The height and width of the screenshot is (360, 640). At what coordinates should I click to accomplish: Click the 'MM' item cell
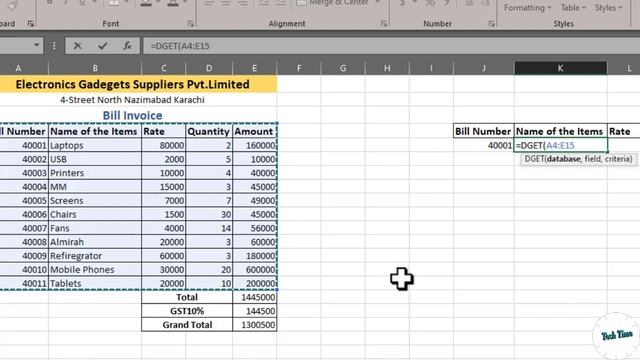(x=95, y=187)
